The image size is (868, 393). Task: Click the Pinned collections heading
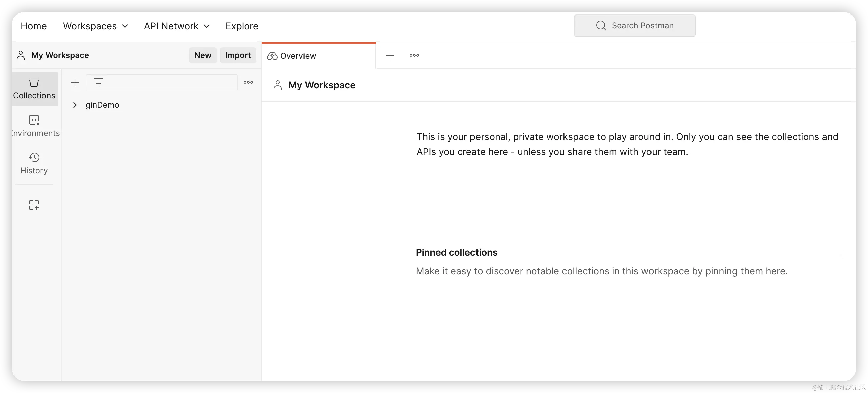tap(456, 252)
